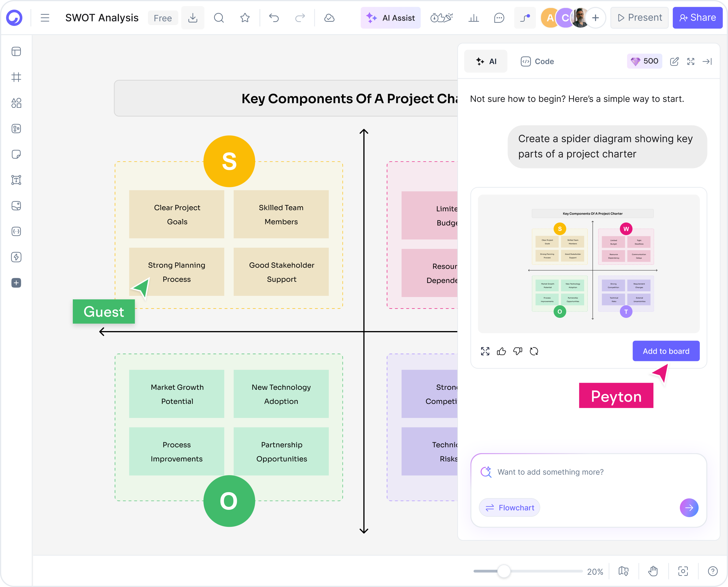Screen dimensions: 728x587
Task: Click the connector path tool icon
Action: click(x=525, y=18)
